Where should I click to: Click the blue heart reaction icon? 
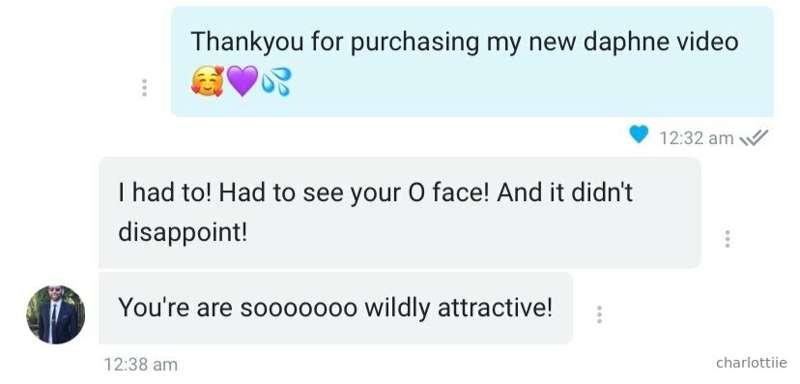[x=639, y=134]
